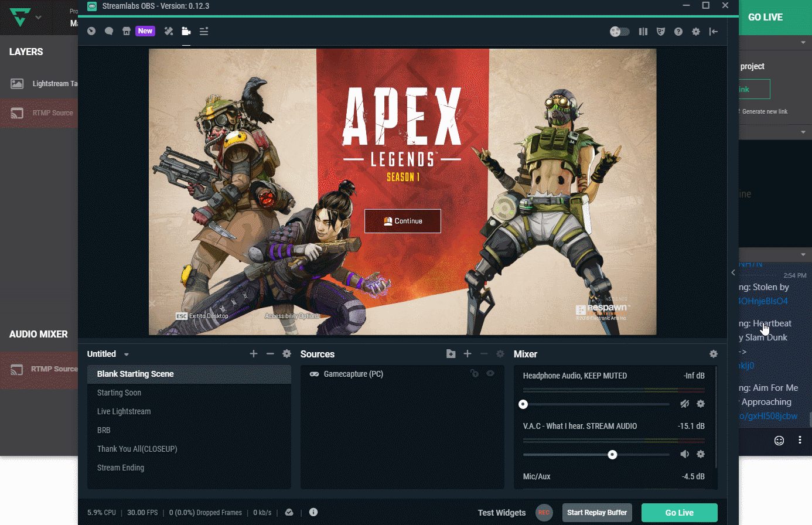
Task: Click Start Replay Buffer button
Action: [x=597, y=513]
